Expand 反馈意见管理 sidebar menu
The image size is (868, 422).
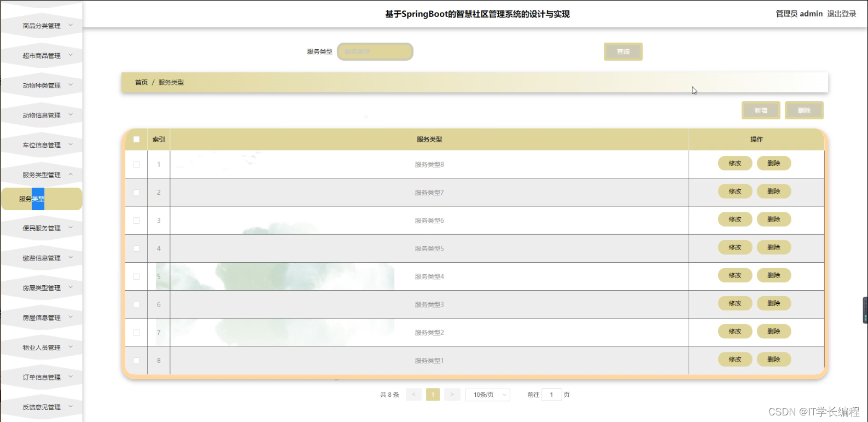[42, 407]
